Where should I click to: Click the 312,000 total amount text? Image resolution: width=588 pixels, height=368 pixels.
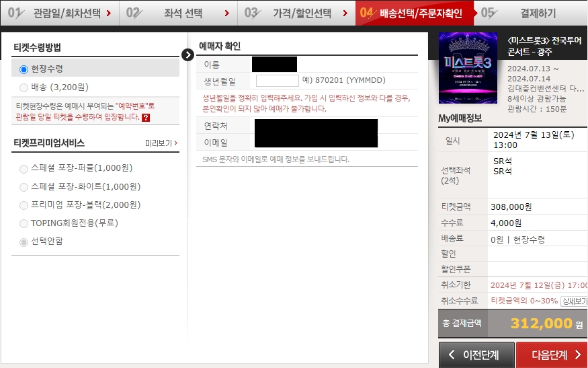point(542,324)
